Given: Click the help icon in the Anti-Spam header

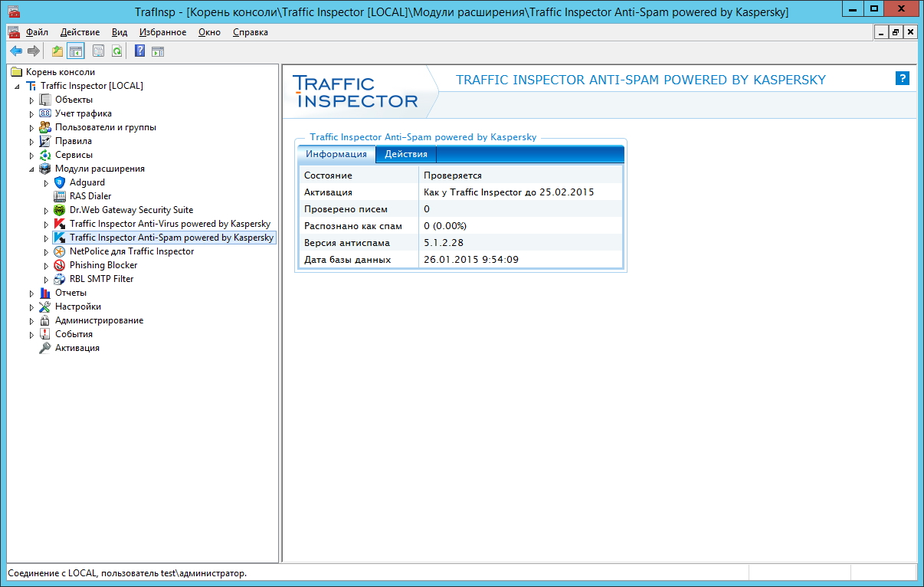Looking at the screenshot, I should click(903, 78).
